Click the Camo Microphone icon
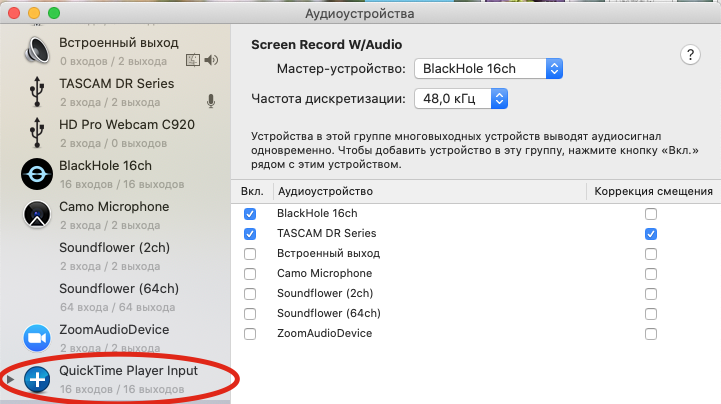The width and height of the screenshot is (721, 404). coord(37,214)
